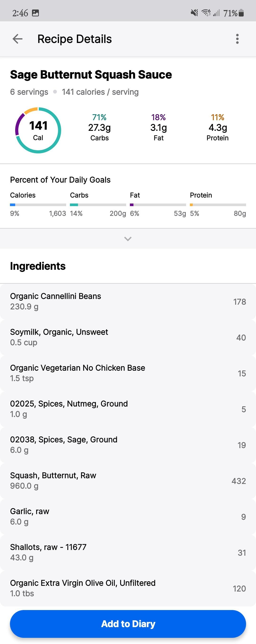Tap the image notification icon in status bar
This screenshot has height=644, width=256.
click(35, 13)
